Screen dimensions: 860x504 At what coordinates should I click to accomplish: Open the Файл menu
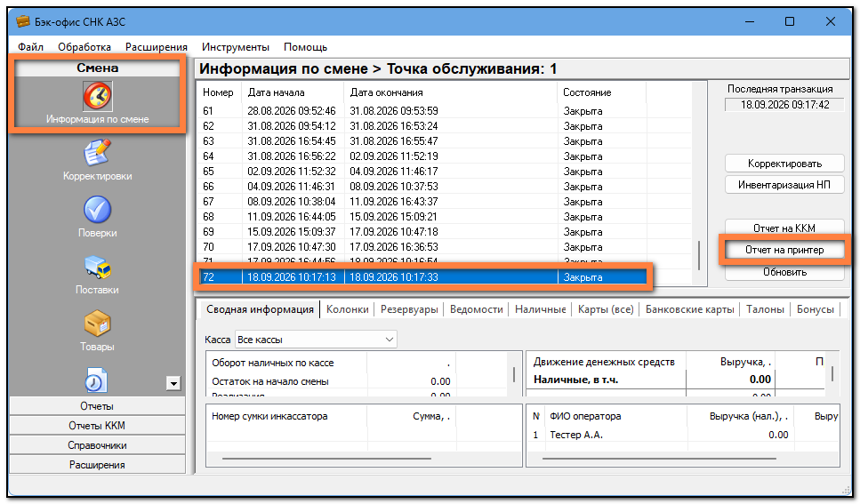30,47
